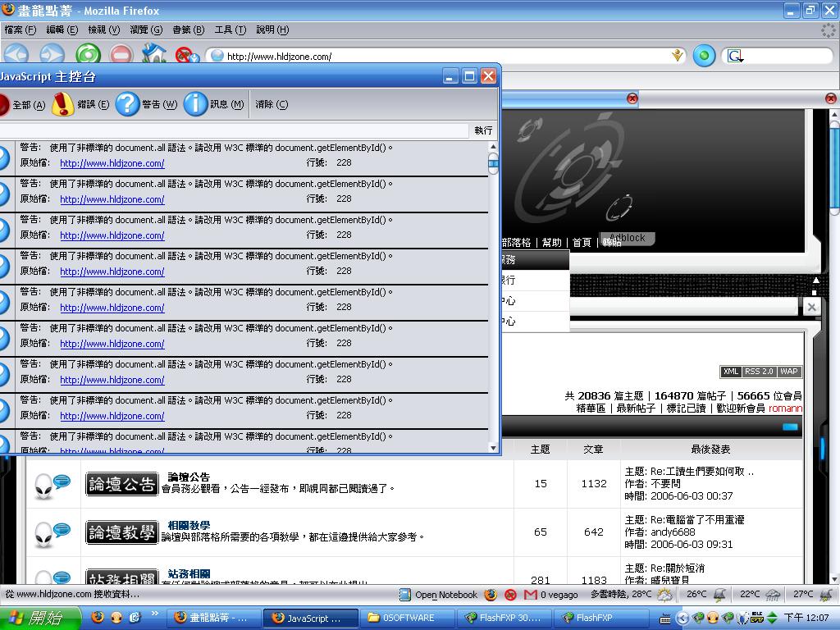Screen dimensions: 840x630
Task: Clear the console with 清除 button
Action: click(271, 104)
